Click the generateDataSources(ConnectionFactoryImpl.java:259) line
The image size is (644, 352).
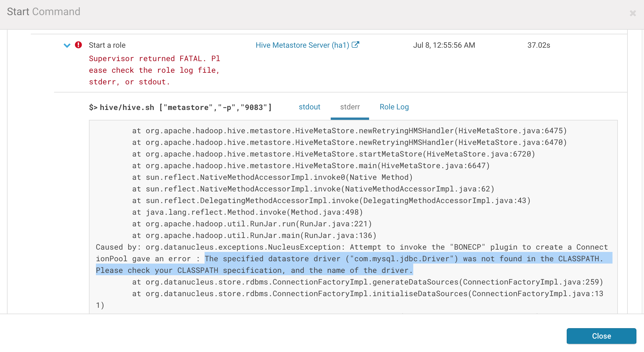368,282
